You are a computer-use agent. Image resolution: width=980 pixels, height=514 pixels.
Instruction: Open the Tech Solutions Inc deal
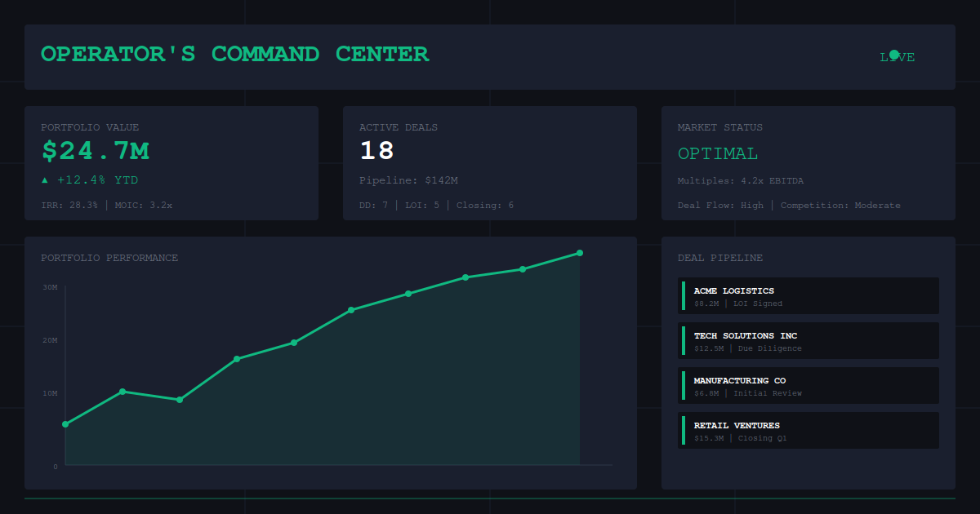point(808,340)
